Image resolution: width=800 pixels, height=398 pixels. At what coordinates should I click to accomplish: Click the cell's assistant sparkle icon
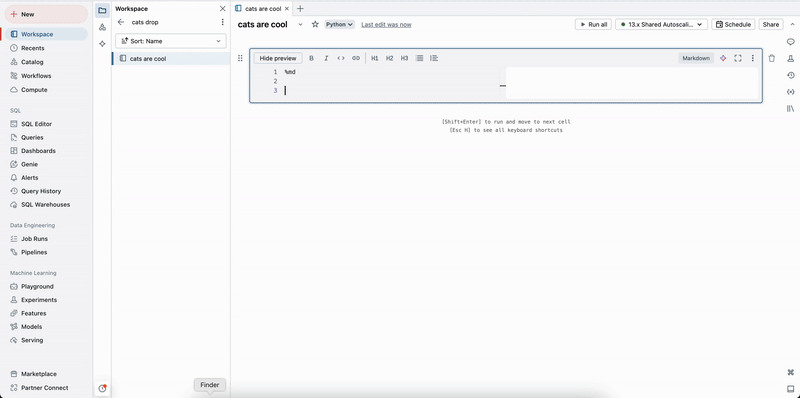[x=723, y=58]
